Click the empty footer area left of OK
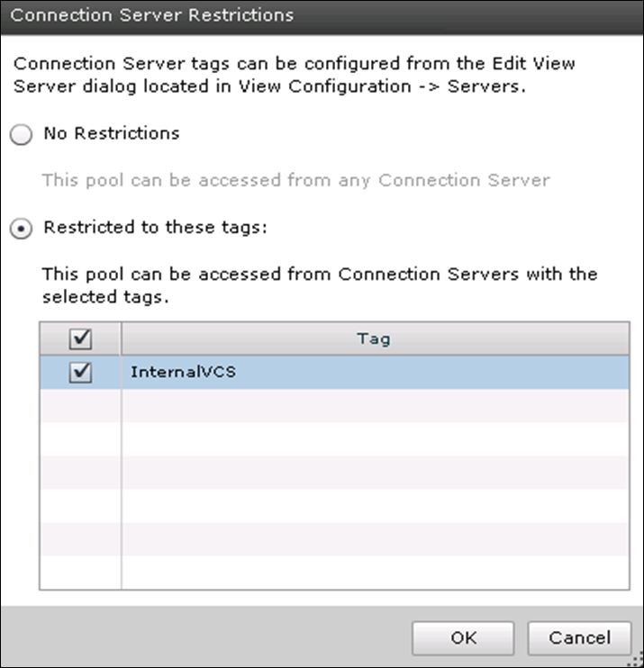 point(207,638)
